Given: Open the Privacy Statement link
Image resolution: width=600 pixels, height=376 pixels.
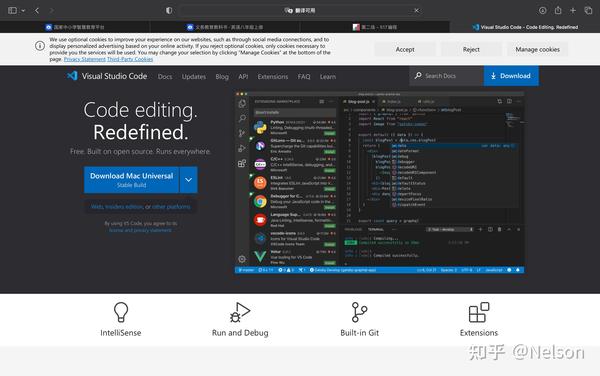Looking at the screenshot, I should 85,59.
